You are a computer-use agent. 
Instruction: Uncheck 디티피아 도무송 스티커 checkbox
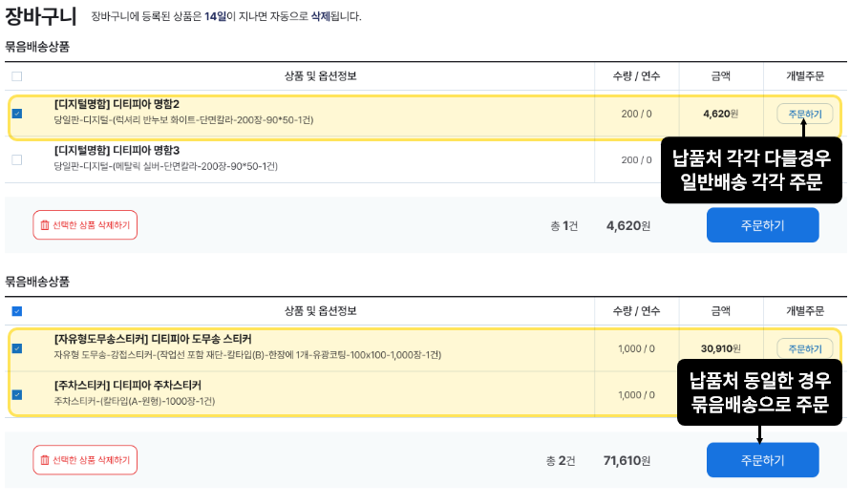click(17, 348)
